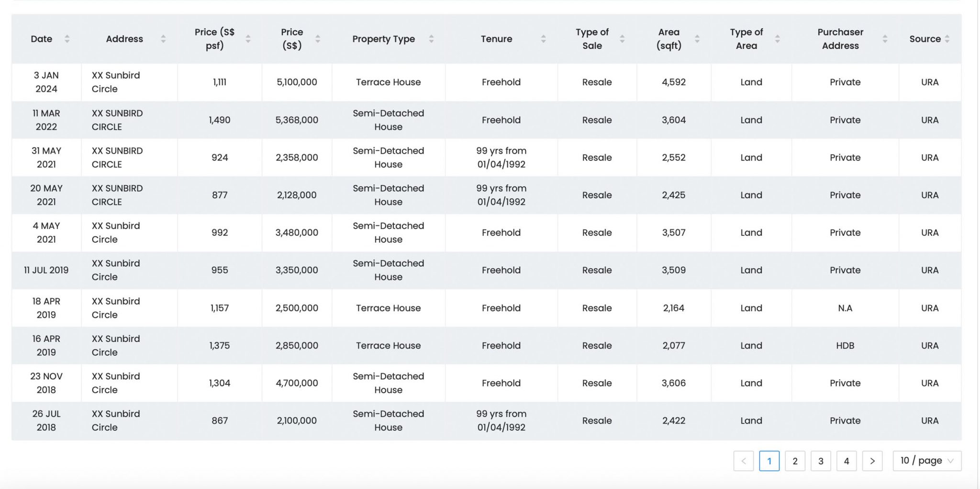Go to page 2
The image size is (980, 489).
(795, 461)
